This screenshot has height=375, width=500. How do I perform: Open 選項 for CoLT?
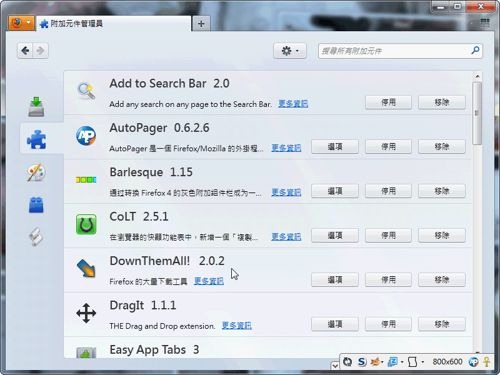335,235
